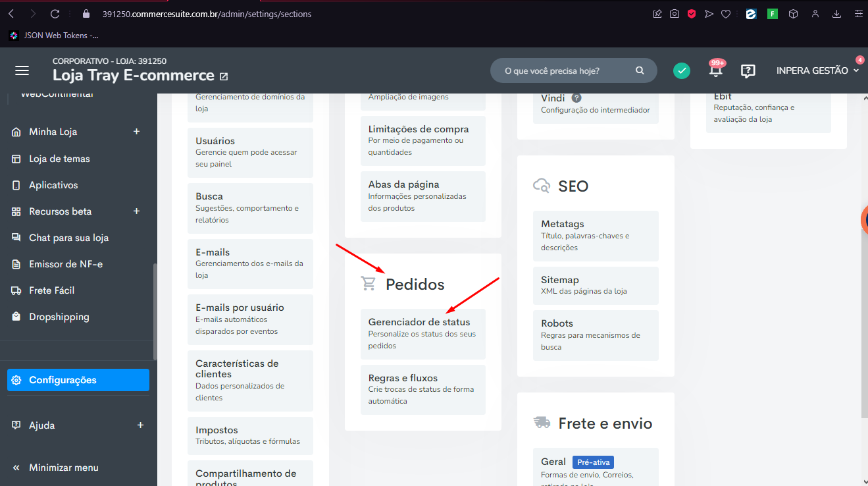This screenshot has width=868, height=486.
Task: Click the Aplicativos icon in sidebar
Action: tap(16, 185)
